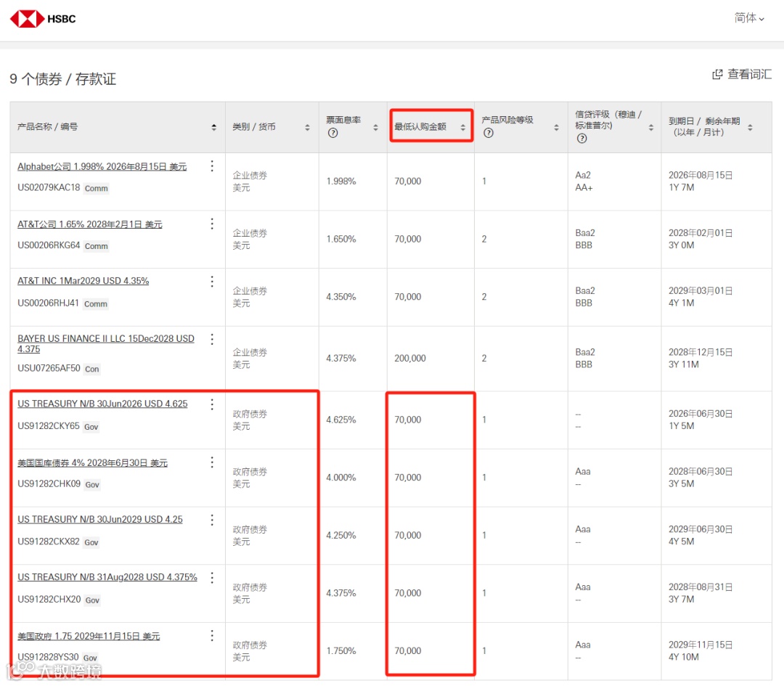Open more options for AT&T INC 1Mar2029 row

point(212,282)
